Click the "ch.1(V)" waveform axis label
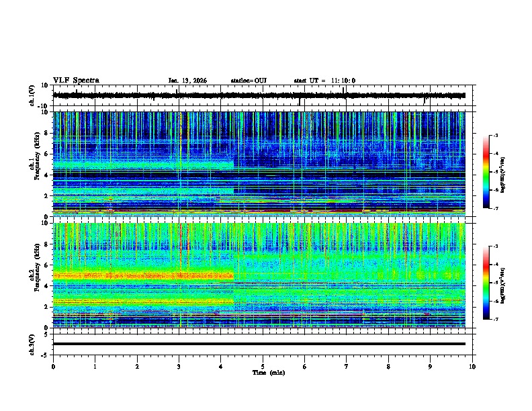The height and width of the screenshot is (411, 532). point(32,95)
